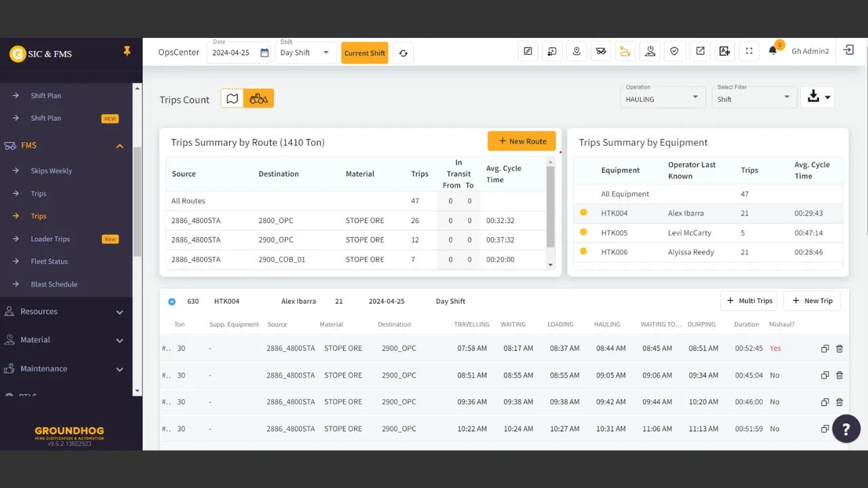This screenshot has width=868, height=488.
Task: Click the New Trip button
Action: (812, 301)
